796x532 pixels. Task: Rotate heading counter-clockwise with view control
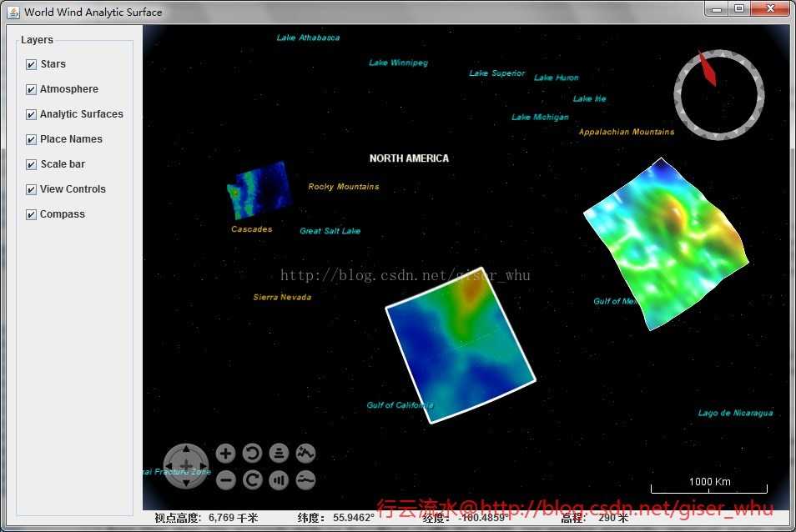[x=252, y=454]
